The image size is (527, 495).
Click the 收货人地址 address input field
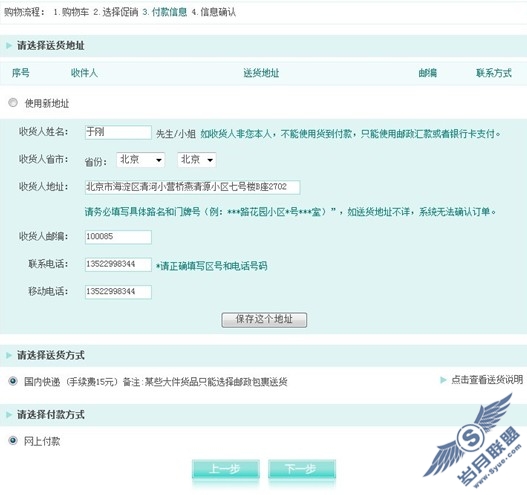point(193,187)
